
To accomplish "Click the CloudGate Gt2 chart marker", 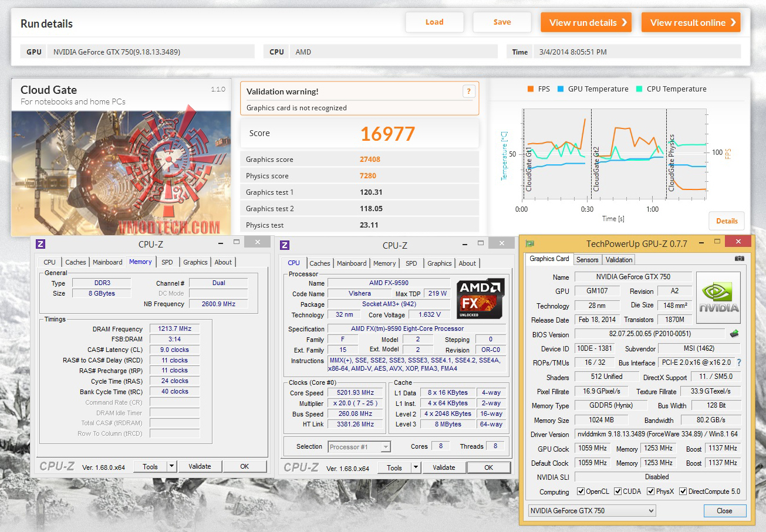I will (596, 168).
